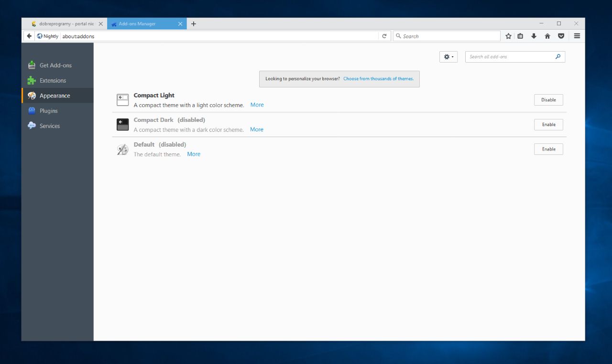612x364 pixels.
Task: Click More link for Compact Dark
Action: [256, 129]
